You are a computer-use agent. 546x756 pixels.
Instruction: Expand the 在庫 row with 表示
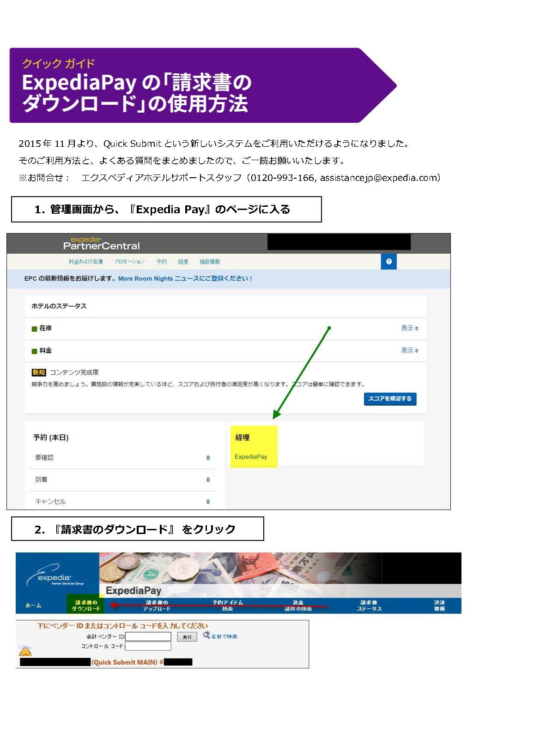pos(410,328)
